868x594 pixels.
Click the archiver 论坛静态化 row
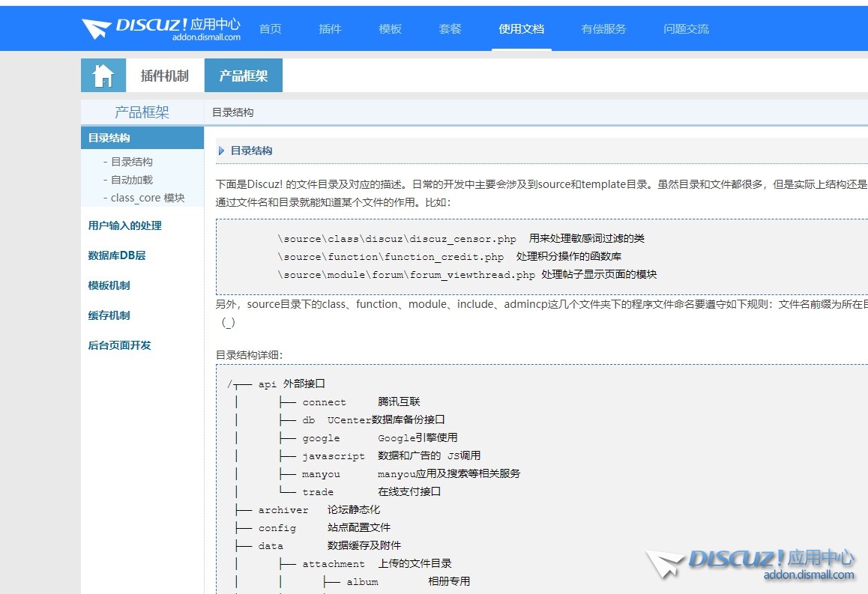(308, 509)
